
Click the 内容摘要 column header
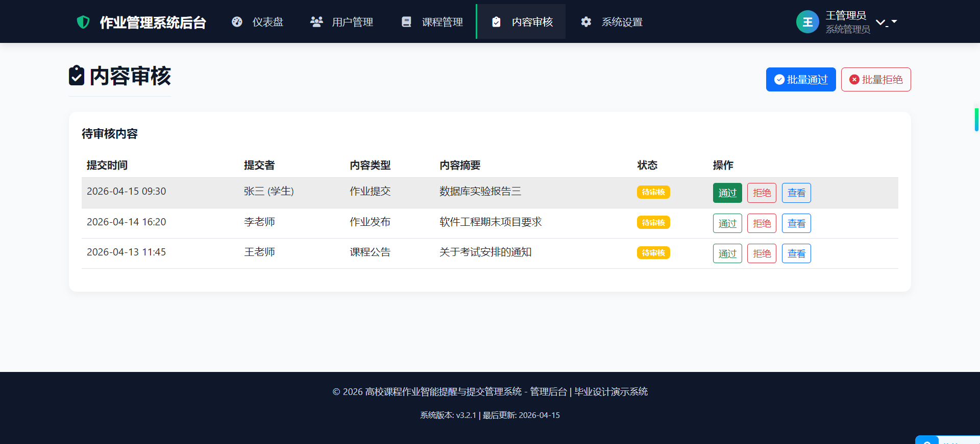460,165
